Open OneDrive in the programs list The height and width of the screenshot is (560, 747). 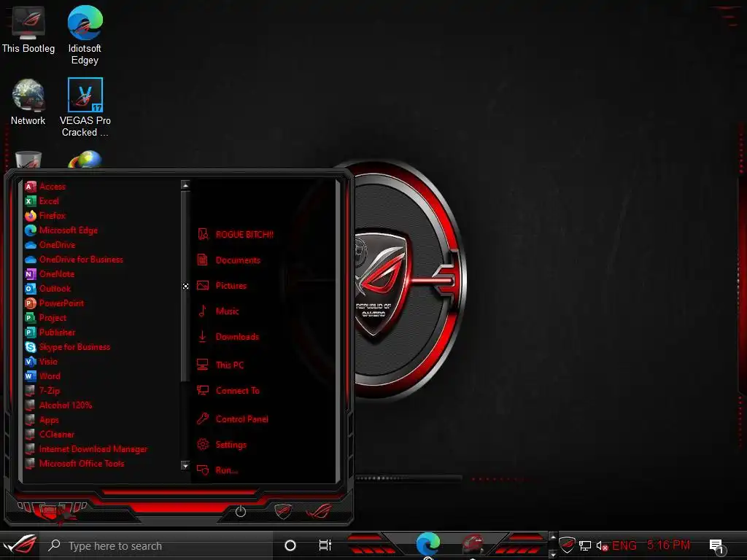click(50, 245)
